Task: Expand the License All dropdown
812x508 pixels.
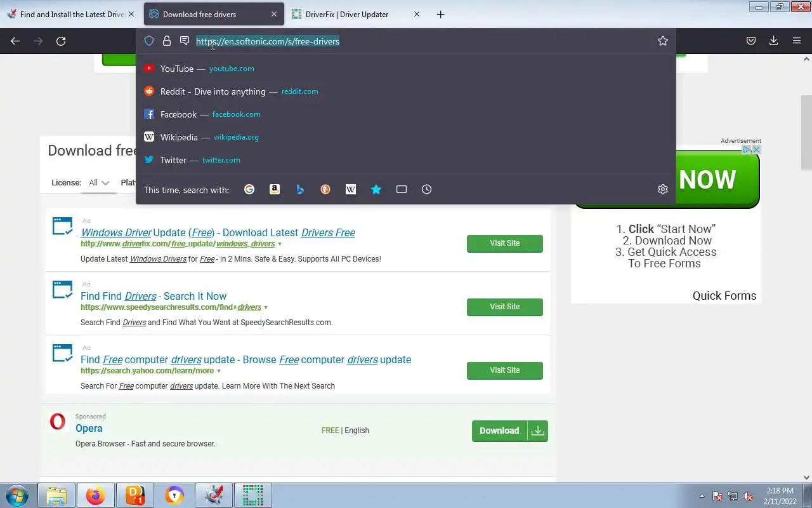Action: click(98, 183)
